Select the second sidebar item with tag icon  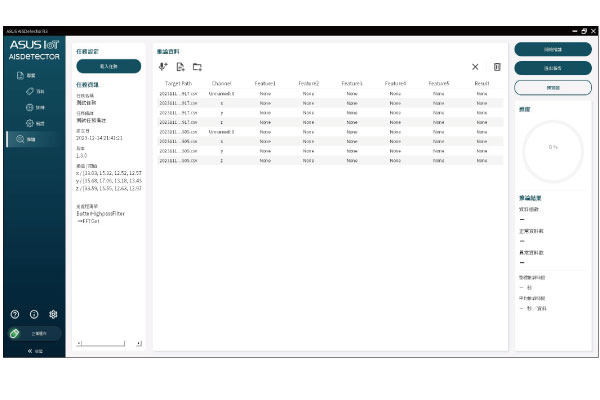click(34, 91)
